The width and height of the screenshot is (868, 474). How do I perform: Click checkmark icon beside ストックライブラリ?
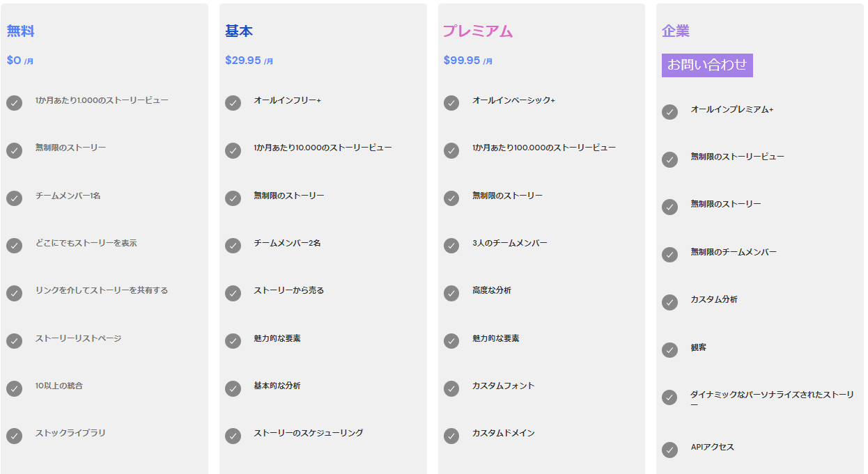(15, 436)
